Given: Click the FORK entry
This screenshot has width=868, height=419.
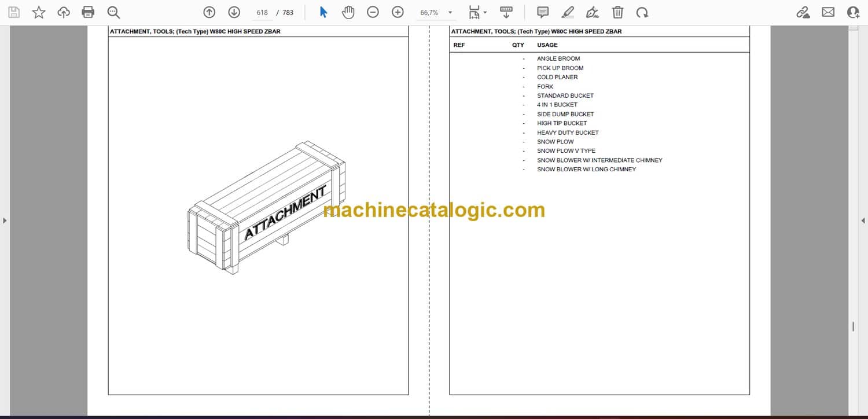Looking at the screenshot, I should [545, 86].
